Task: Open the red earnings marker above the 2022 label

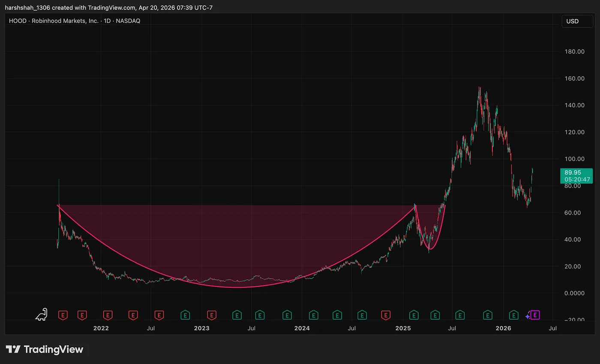Action: (x=108, y=316)
